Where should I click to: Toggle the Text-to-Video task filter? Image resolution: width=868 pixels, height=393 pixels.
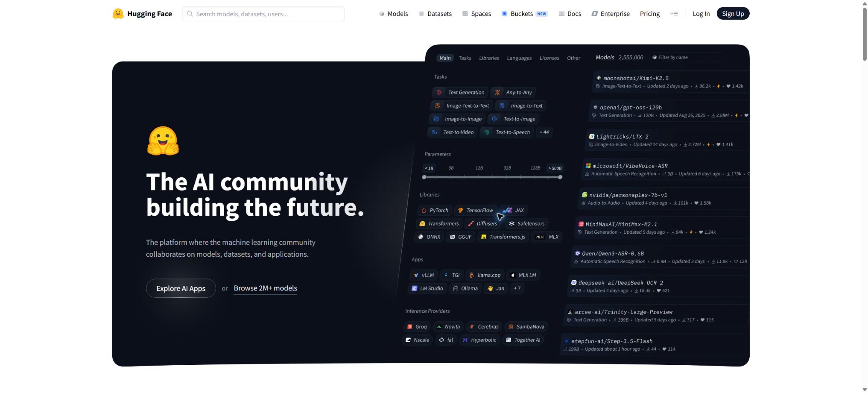pos(453,132)
